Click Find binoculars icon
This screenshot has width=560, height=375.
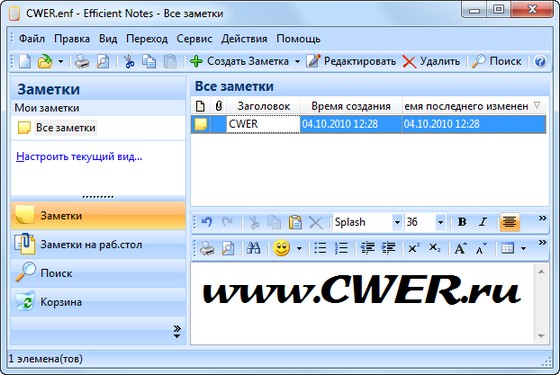[254, 248]
